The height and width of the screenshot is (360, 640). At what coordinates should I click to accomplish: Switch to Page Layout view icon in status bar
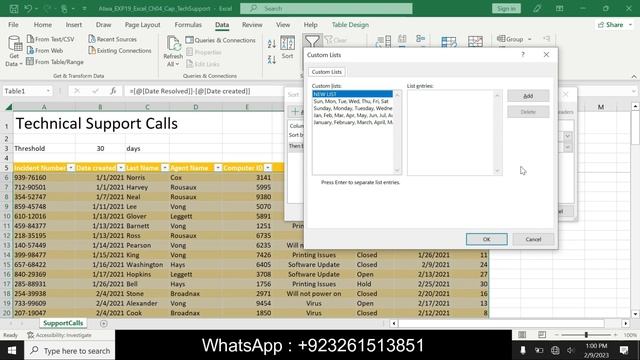(542, 335)
